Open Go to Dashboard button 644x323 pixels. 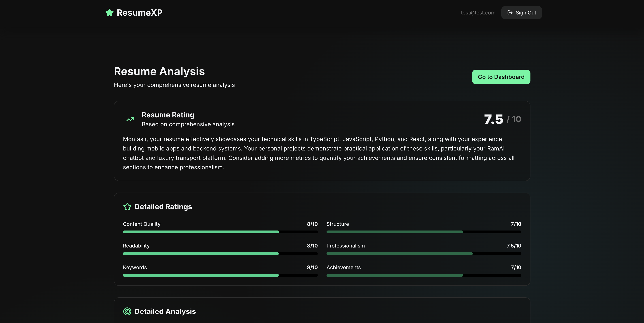point(501,77)
